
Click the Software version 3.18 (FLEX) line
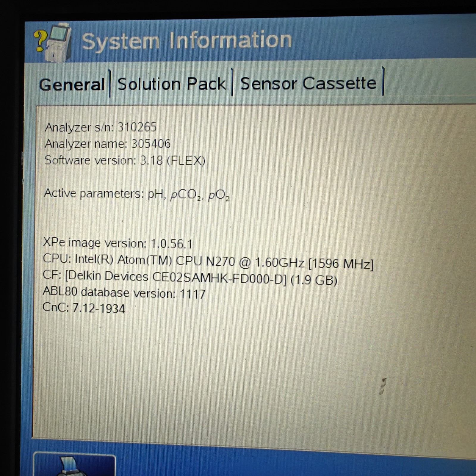point(125,160)
